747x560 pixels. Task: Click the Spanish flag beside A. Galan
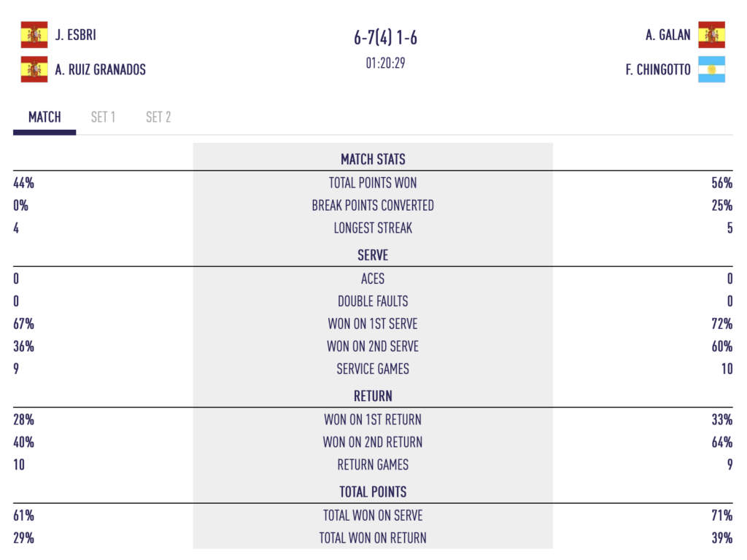click(711, 34)
